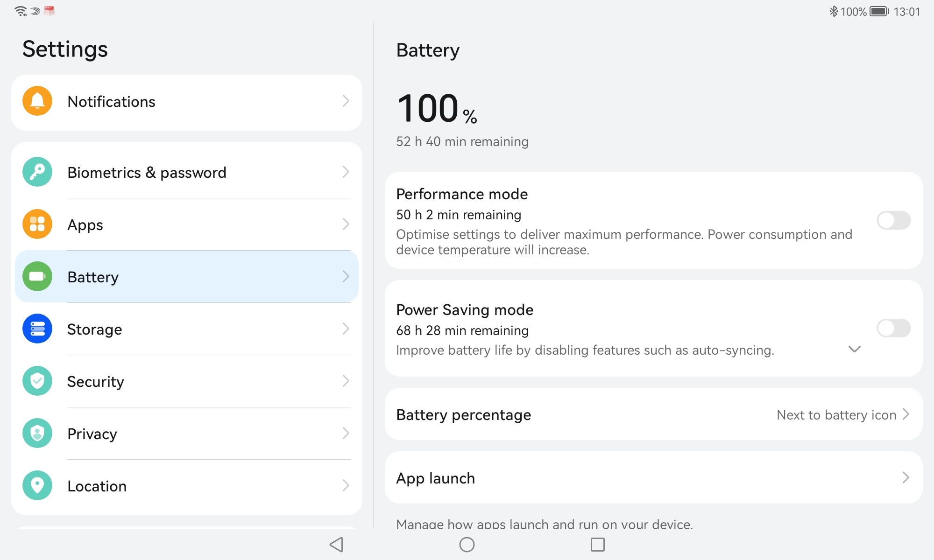This screenshot has height=560, width=934.
Task: Tap the Privacy shield icon
Action: (x=37, y=433)
